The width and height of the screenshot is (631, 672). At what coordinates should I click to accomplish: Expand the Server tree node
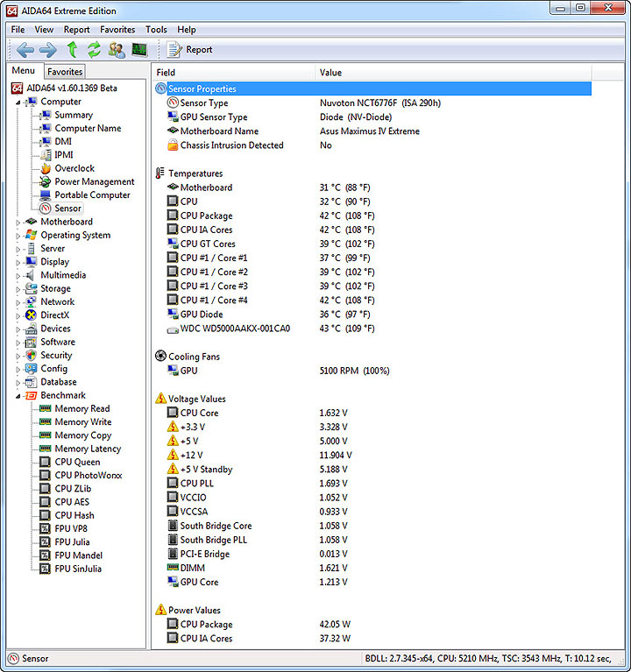[x=18, y=249]
